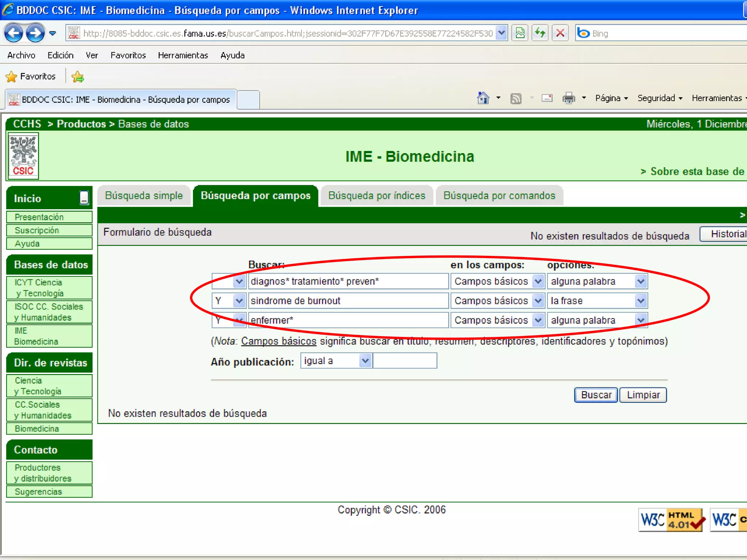
Task: Collapse the Inicio sidebar section
Action: point(84,198)
